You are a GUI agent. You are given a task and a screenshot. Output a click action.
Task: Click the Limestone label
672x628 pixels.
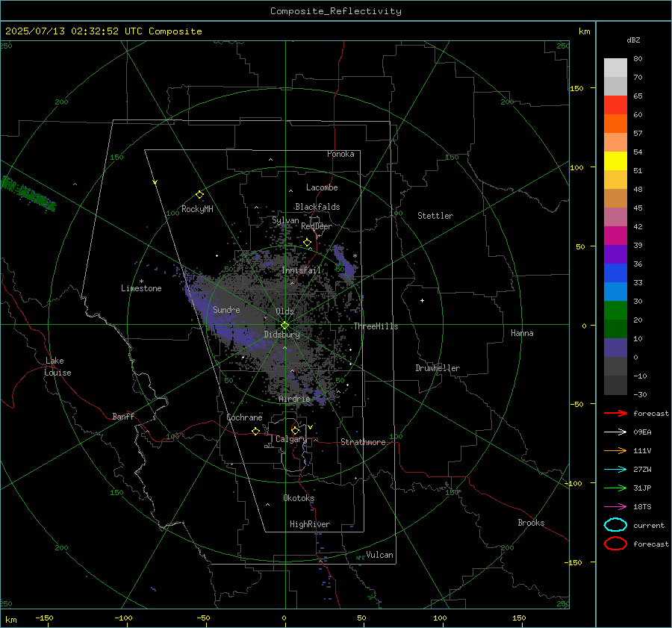tap(141, 288)
